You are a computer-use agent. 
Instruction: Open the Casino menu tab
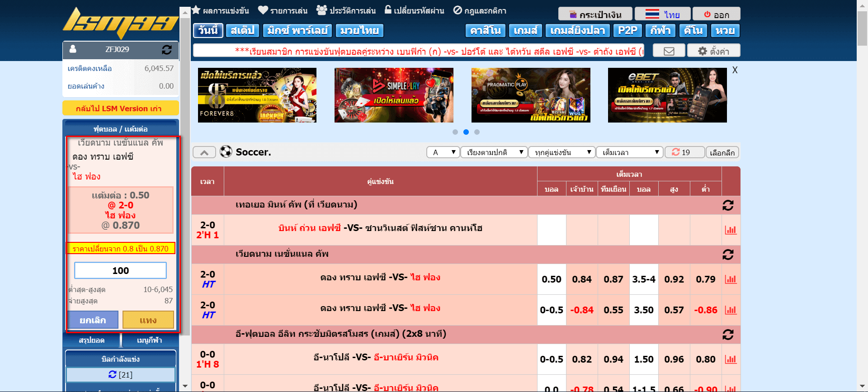(485, 31)
